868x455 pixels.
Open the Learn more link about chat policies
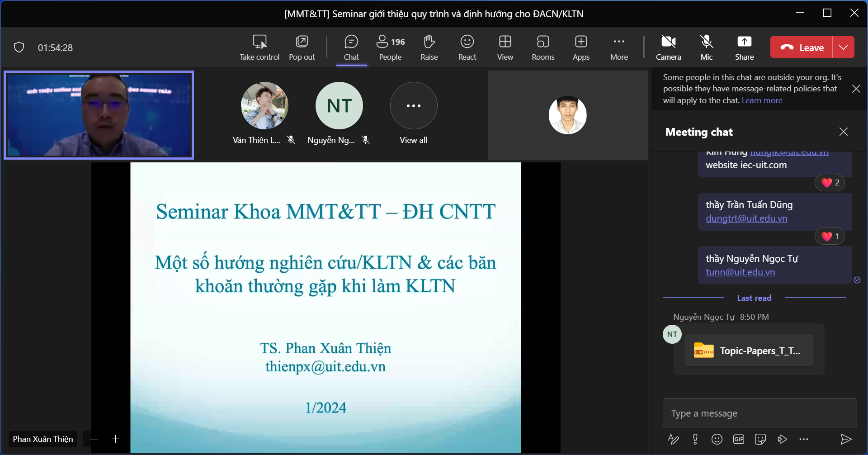[762, 100]
